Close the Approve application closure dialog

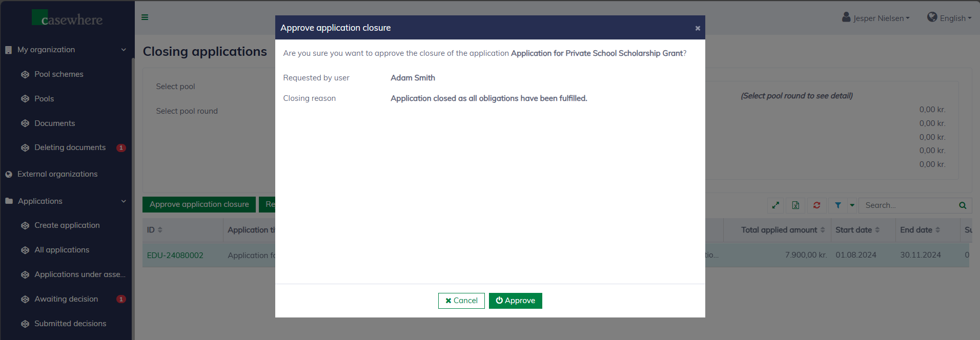click(697, 28)
